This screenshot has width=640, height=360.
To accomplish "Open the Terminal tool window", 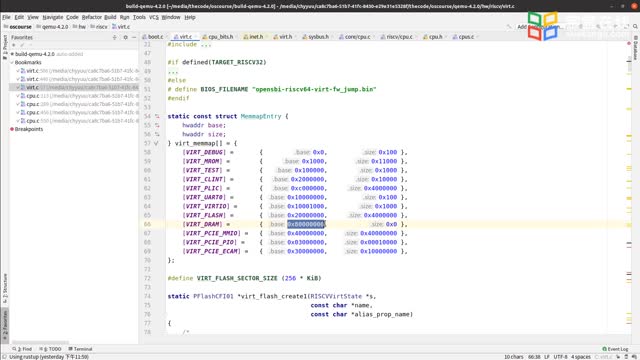I will pos(80,349).
